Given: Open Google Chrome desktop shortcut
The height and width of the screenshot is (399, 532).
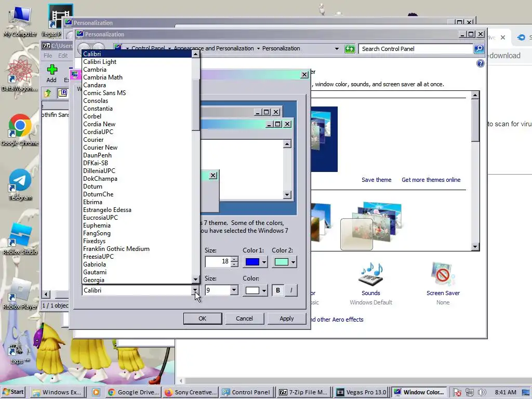Looking at the screenshot, I should click(x=20, y=129).
